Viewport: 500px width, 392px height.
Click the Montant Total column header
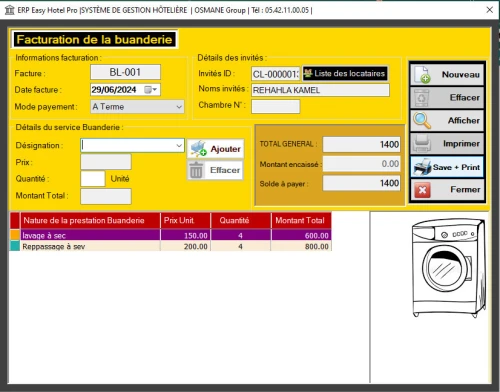point(301,221)
